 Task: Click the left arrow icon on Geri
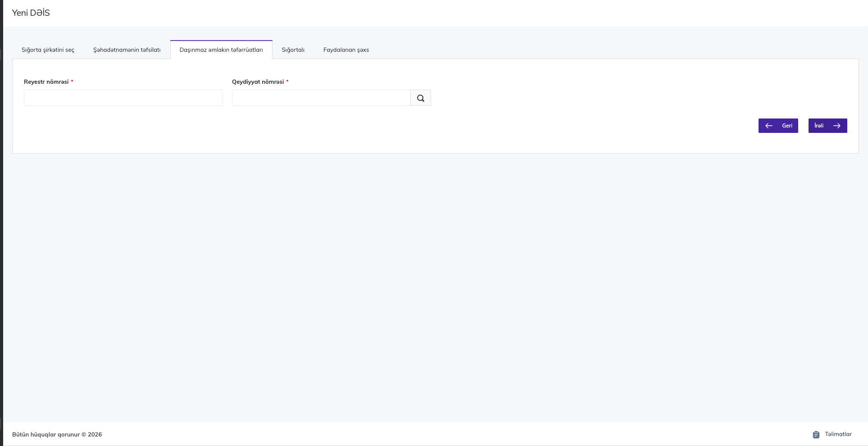(769, 126)
